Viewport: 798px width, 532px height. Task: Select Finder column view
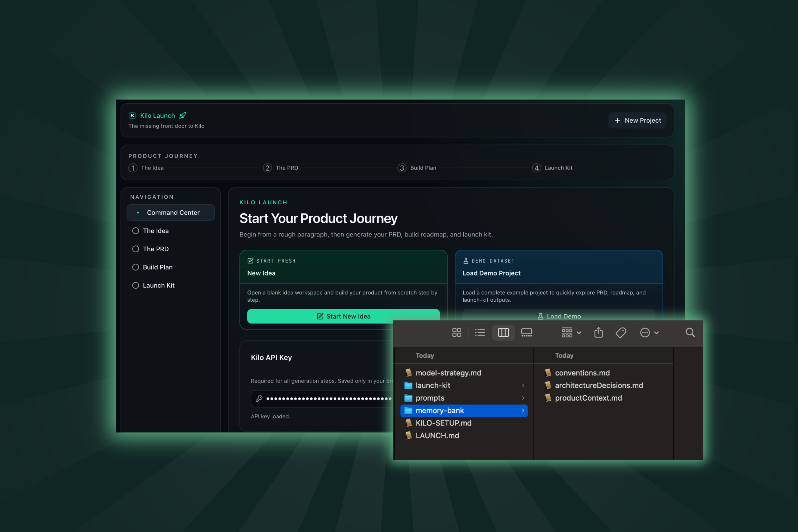tap(503, 332)
